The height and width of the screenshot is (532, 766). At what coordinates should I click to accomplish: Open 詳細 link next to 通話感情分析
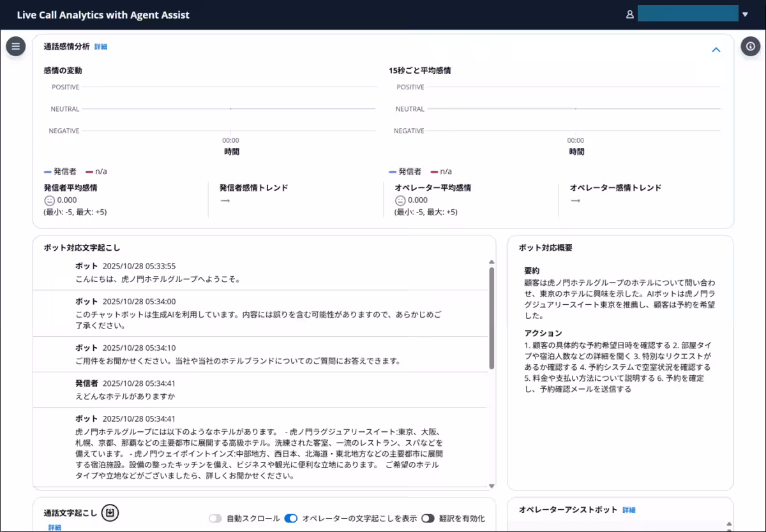point(101,47)
